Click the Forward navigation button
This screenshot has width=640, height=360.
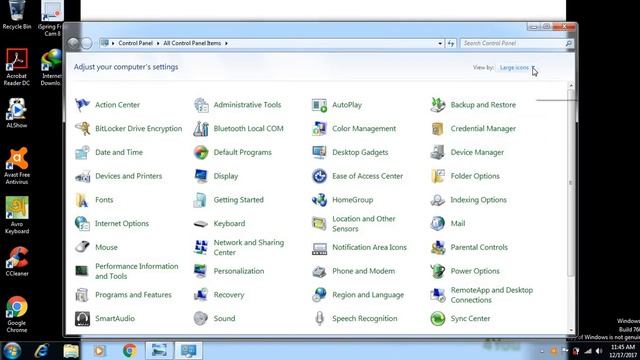[87, 43]
